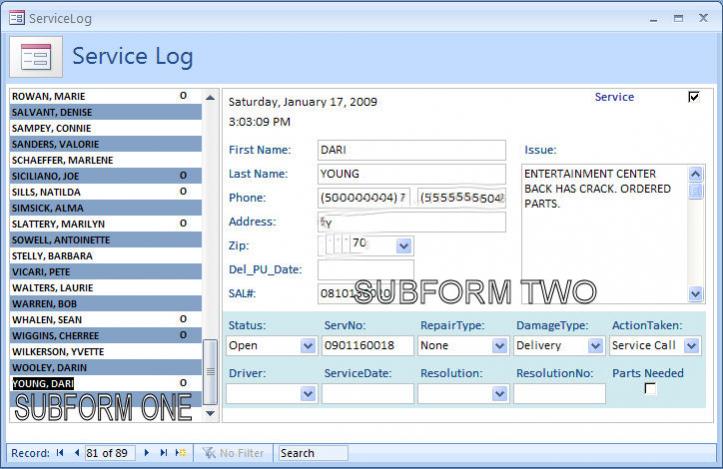Select SIMSICK, ALMA in the list
This screenshot has width=723, height=469.
coord(106,208)
